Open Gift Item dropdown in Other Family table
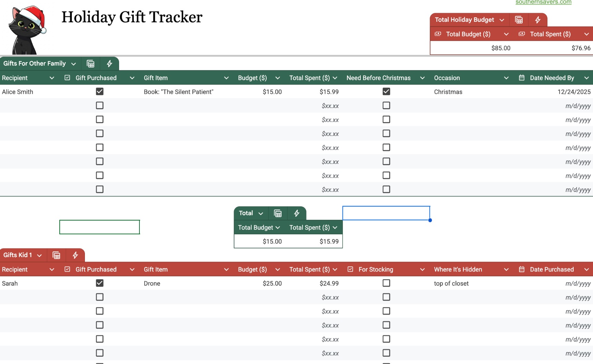This screenshot has width=593, height=364. tap(226, 78)
